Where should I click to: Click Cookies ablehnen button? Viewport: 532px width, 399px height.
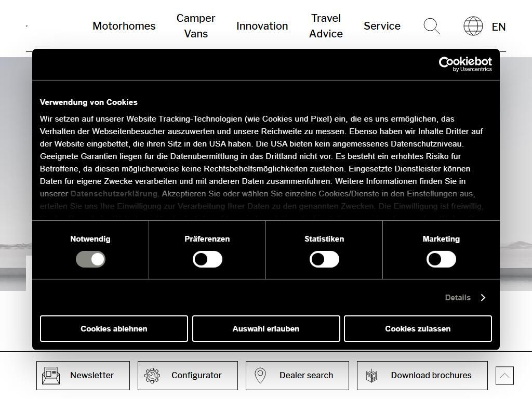[x=114, y=328]
